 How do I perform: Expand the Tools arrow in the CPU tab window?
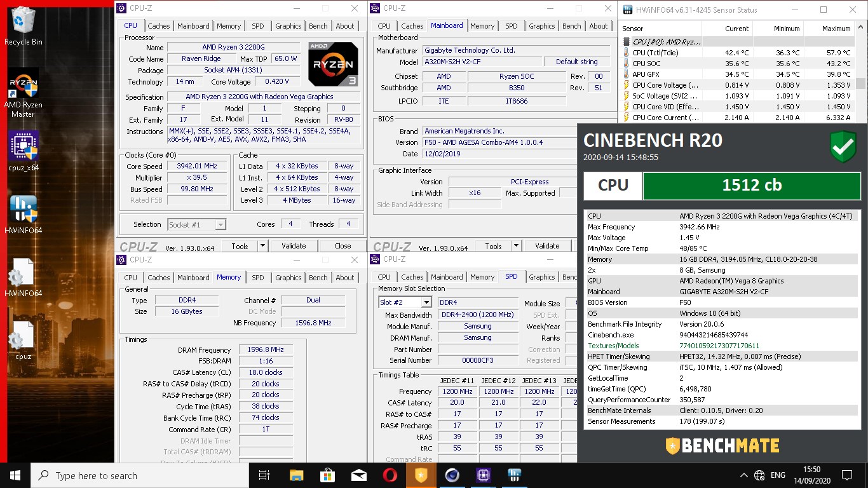click(262, 246)
